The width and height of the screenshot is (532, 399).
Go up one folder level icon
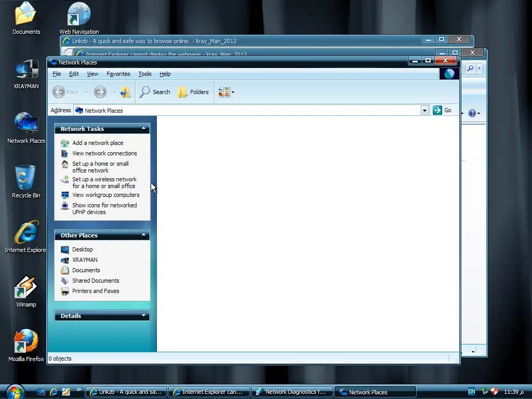click(x=125, y=92)
